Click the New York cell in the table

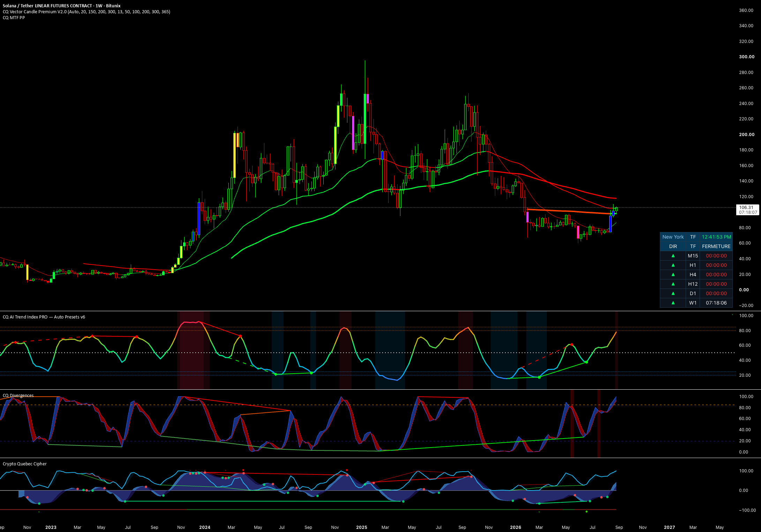[673, 237]
